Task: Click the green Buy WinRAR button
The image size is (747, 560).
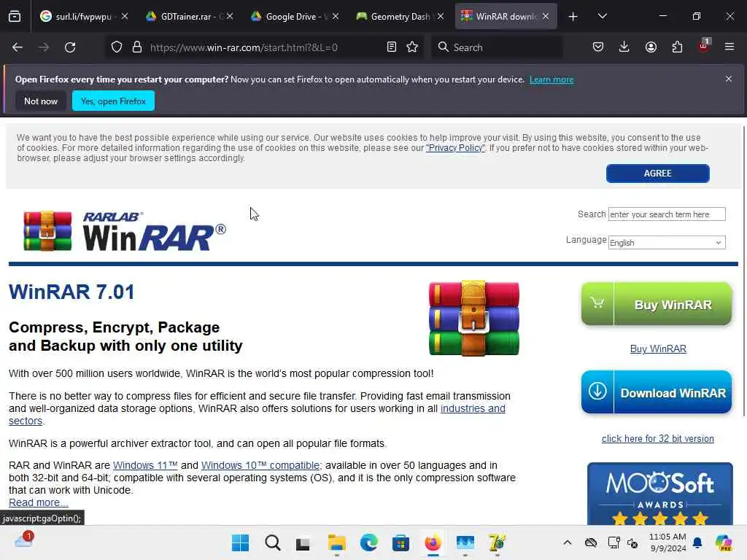Action: click(657, 304)
